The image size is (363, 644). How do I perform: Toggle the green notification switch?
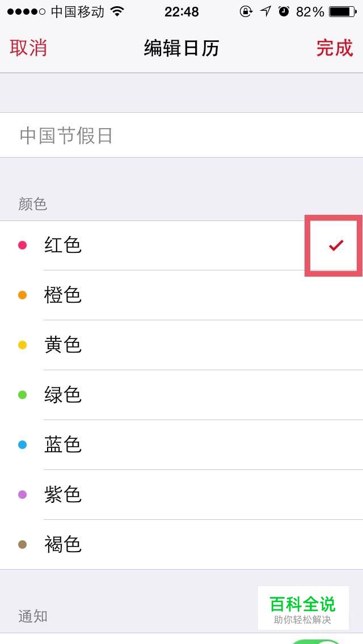(x=316, y=642)
